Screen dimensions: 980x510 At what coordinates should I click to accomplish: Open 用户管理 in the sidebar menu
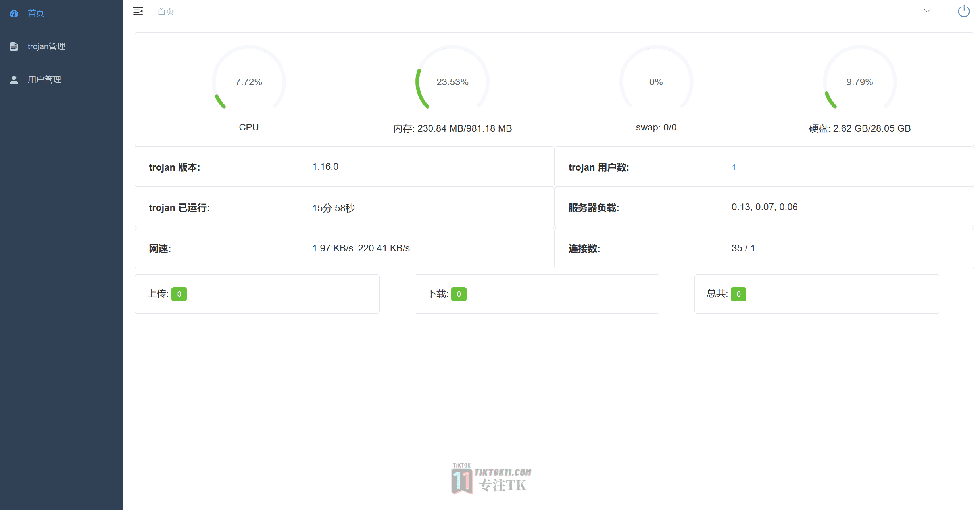61,80
